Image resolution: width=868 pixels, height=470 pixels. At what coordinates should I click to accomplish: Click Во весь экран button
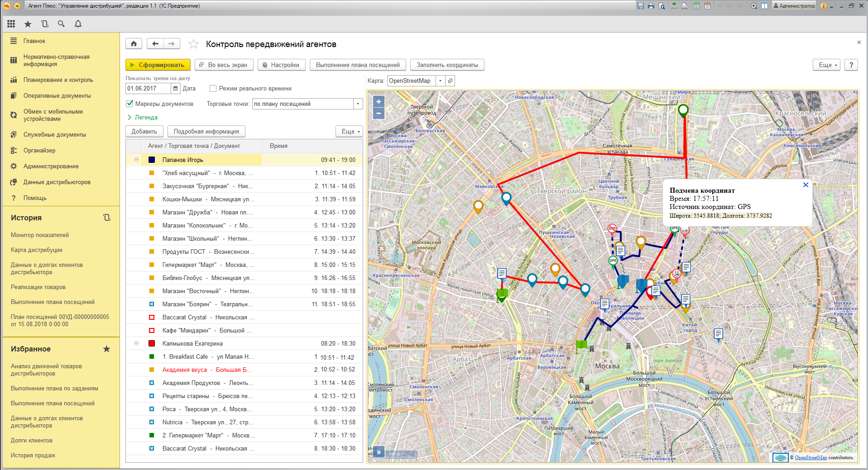[224, 65]
